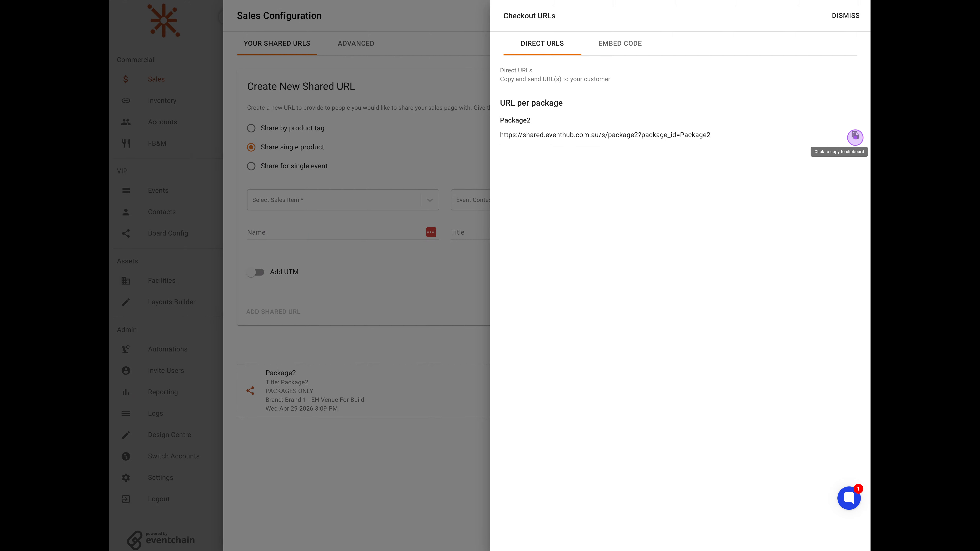This screenshot has width=980, height=551.
Task: Open the Select Sales Item dropdown
Action: [343, 200]
